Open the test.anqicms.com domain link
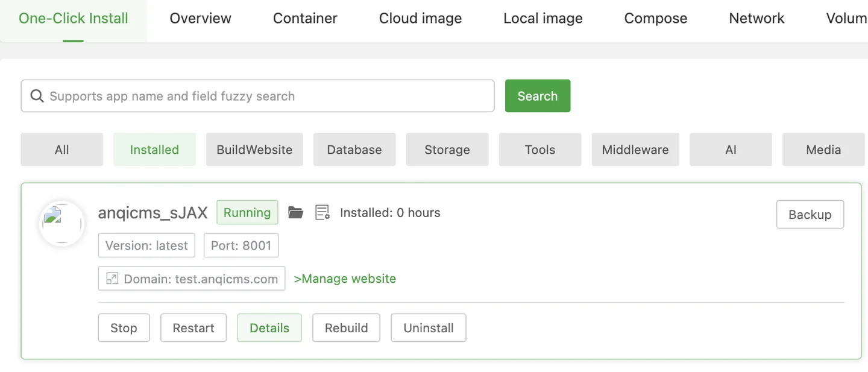 (x=192, y=279)
